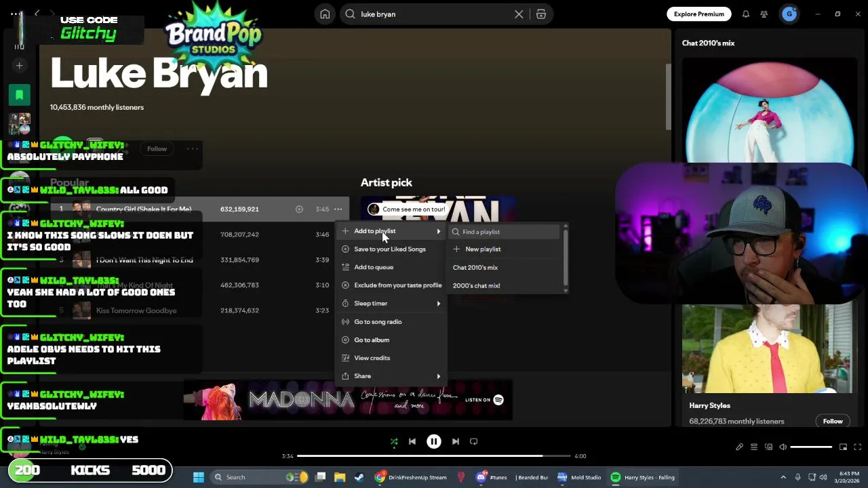Skip to the previous track
This screenshot has width=868, height=488.
point(412,441)
